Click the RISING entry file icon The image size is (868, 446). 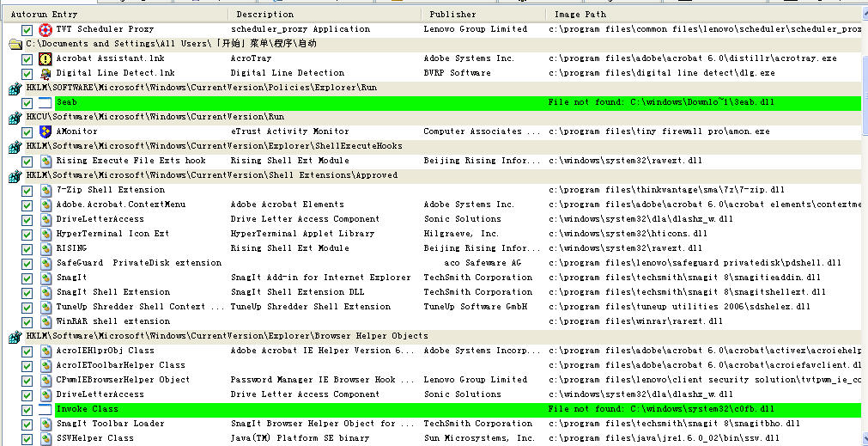pyautogui.click(x=46, y=248)
